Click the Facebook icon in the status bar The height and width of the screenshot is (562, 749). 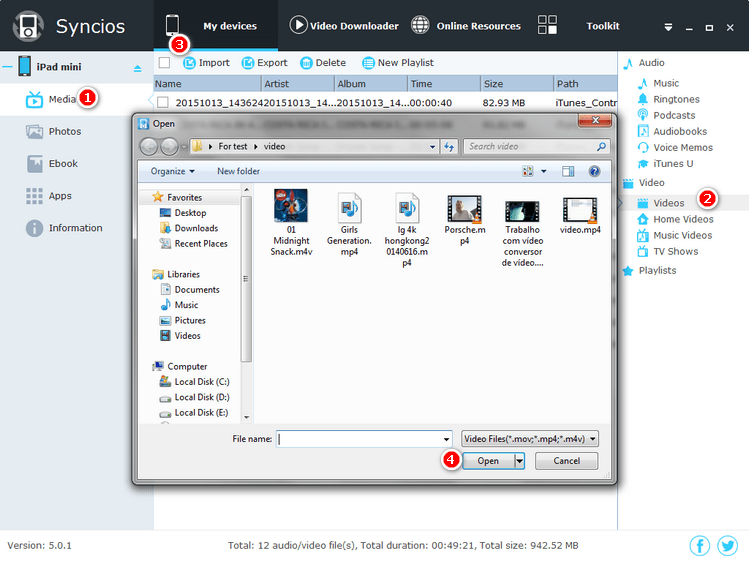700,545
